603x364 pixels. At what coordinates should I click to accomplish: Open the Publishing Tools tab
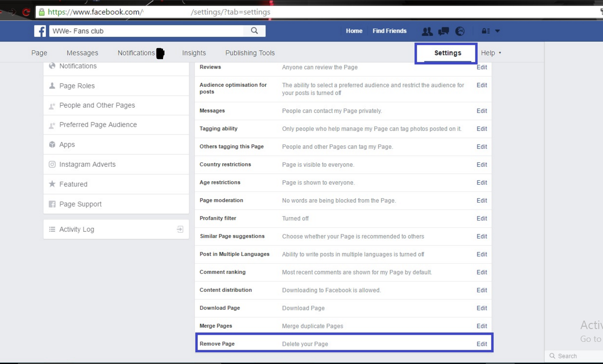click(x=250, y=53)
